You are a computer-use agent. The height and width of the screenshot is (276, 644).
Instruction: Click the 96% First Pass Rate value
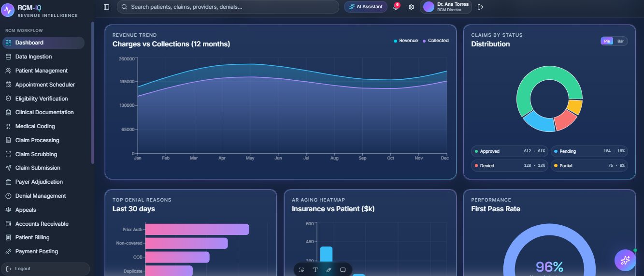[x=549, y=267]
